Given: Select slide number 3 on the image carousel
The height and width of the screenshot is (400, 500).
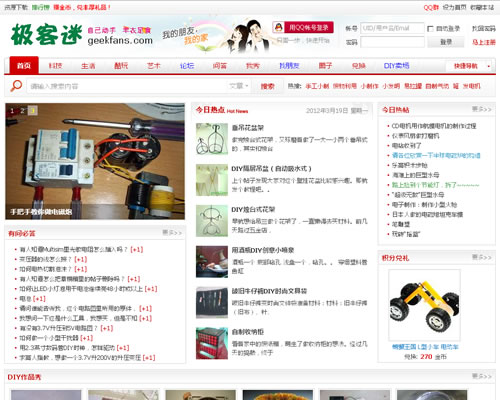Looking at the screenshot, I should click(33, 110).
